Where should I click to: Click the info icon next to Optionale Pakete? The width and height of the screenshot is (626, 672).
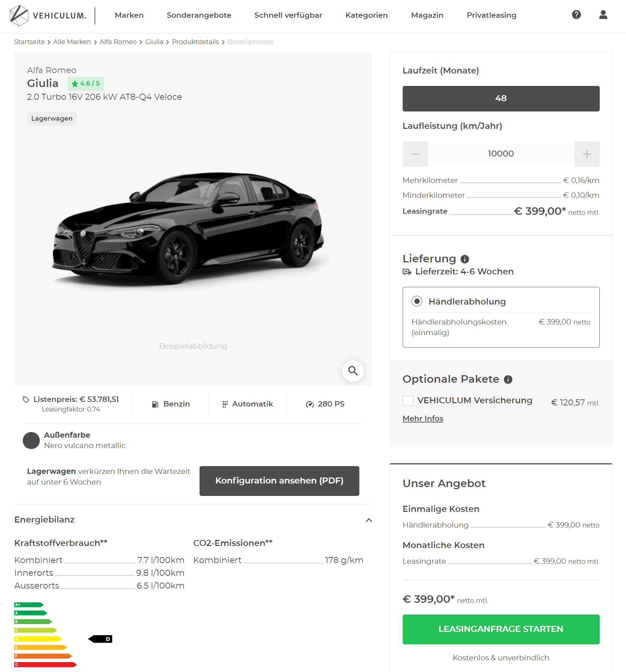(x=508, y=379)
